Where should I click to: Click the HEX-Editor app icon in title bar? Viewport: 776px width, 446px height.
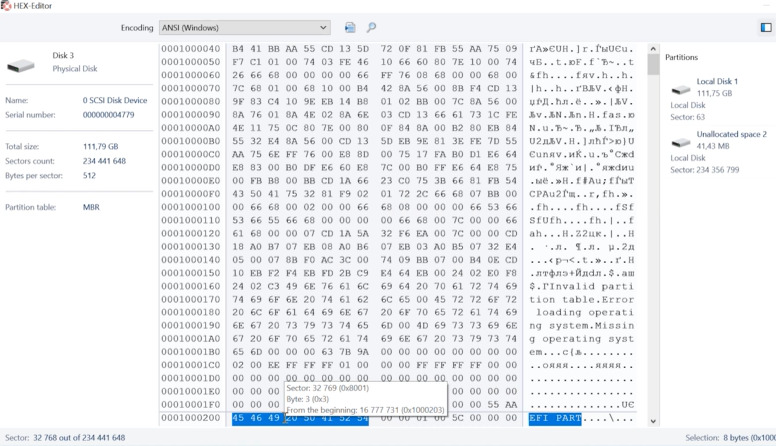[x=6, y=5]
